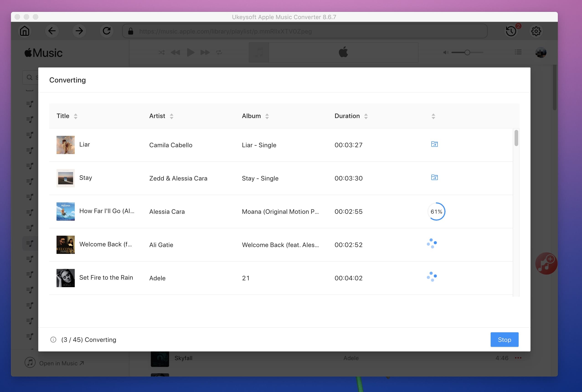Click the history/clock icon with badge

(511, 30)
